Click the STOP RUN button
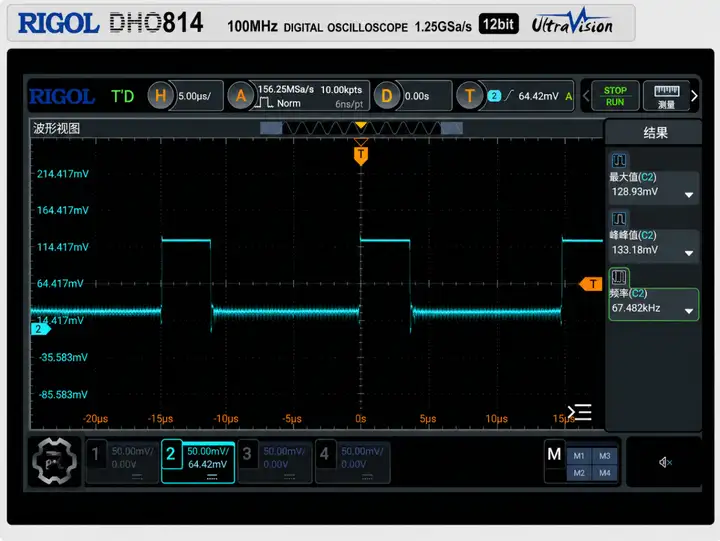Image resolution: width=720 pixels, height=541 pixels. coord(615,96)
